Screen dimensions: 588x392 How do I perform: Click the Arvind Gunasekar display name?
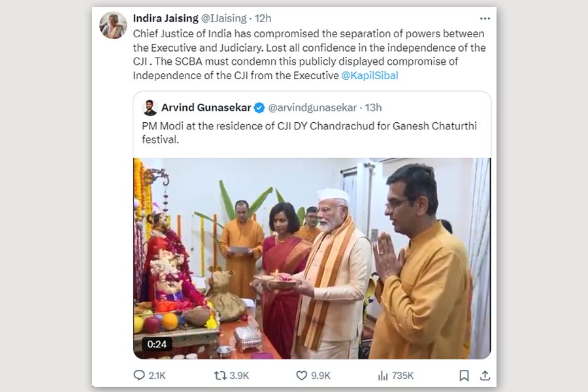[x=205, y=107]
